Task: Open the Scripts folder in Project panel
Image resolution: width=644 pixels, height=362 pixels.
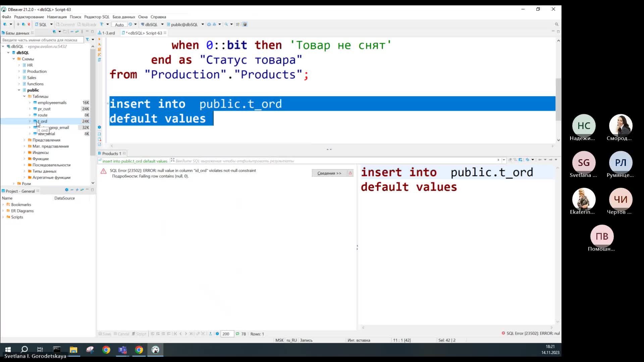Action: pyautogui.click(x=17, y=217)
